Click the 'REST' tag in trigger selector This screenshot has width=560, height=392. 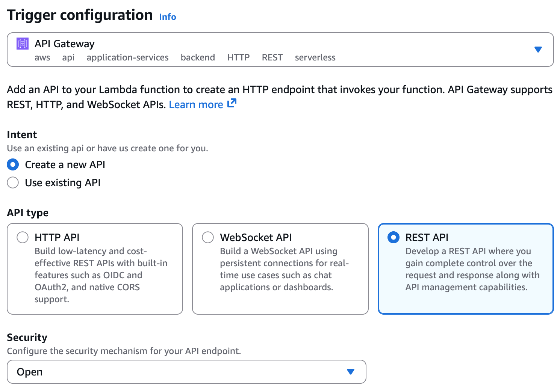pos(272,57)
